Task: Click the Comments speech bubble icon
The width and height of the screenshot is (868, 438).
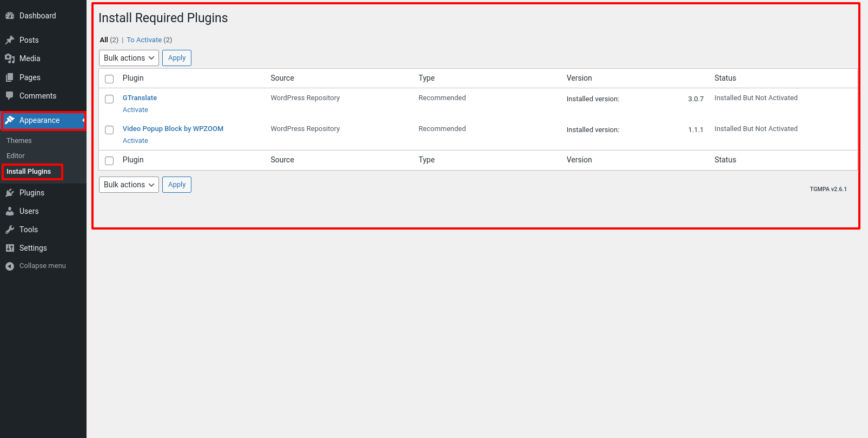Action: [10, 96]
